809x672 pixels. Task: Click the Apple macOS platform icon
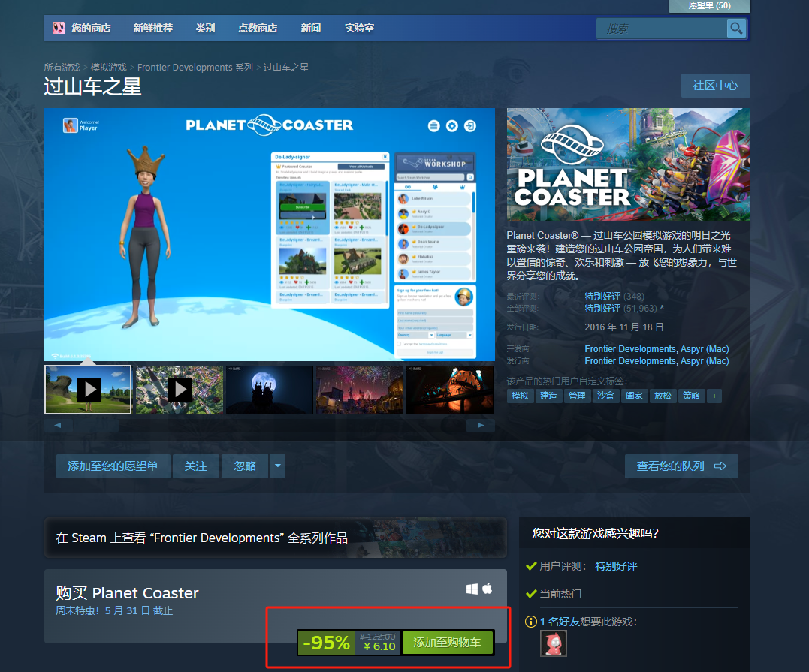488,589
